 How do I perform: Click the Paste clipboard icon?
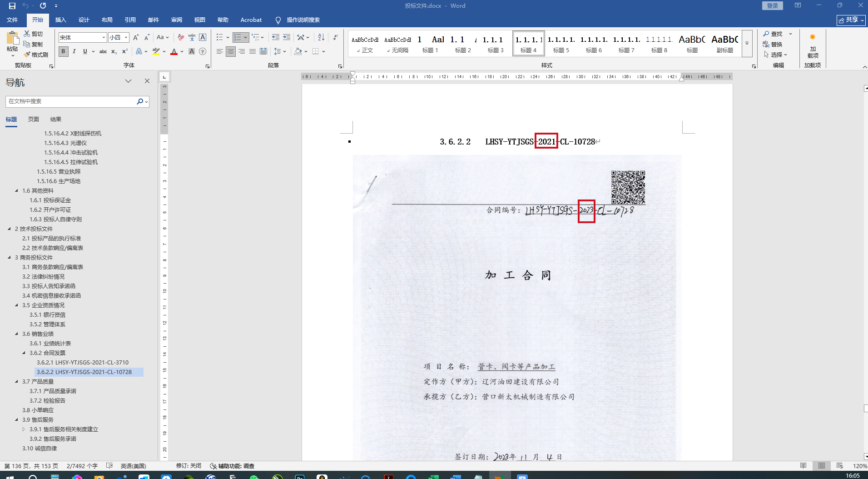tap(12, 39)
